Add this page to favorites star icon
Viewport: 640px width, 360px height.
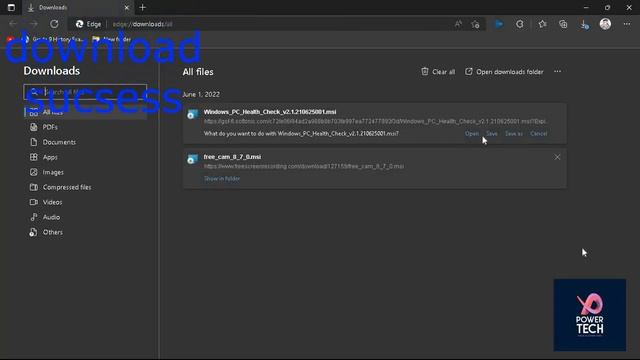475,24
